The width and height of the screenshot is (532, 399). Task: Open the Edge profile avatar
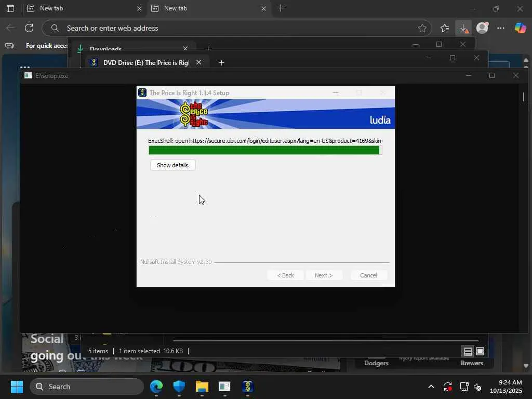(482, 28)
